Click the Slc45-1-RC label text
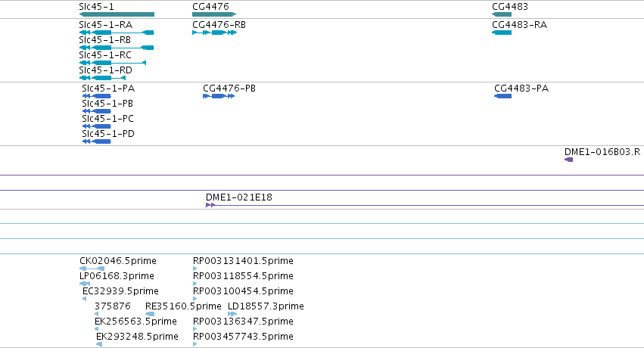This screenshot has height=348, width=644. point(105,55)
